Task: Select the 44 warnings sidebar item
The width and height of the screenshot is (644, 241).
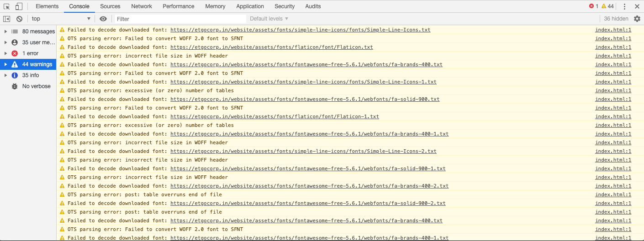Action: click(x=28, y=64)
